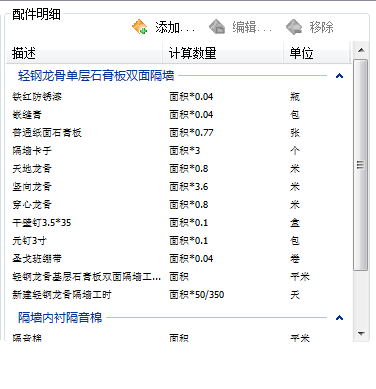Click the 平米 unit in 轻钢龙骨基层石膏板 row
376x389 pixels.
[300, 277]
